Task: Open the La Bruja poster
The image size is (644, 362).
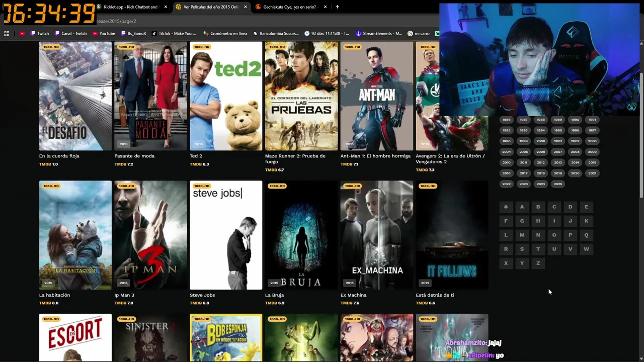Action: [301, 235]
